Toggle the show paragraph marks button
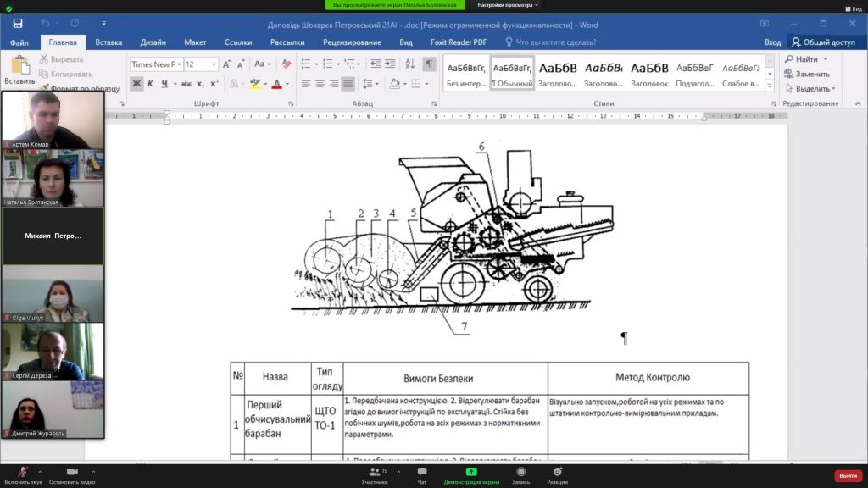868x488 pixels. (x=430, y=64)
